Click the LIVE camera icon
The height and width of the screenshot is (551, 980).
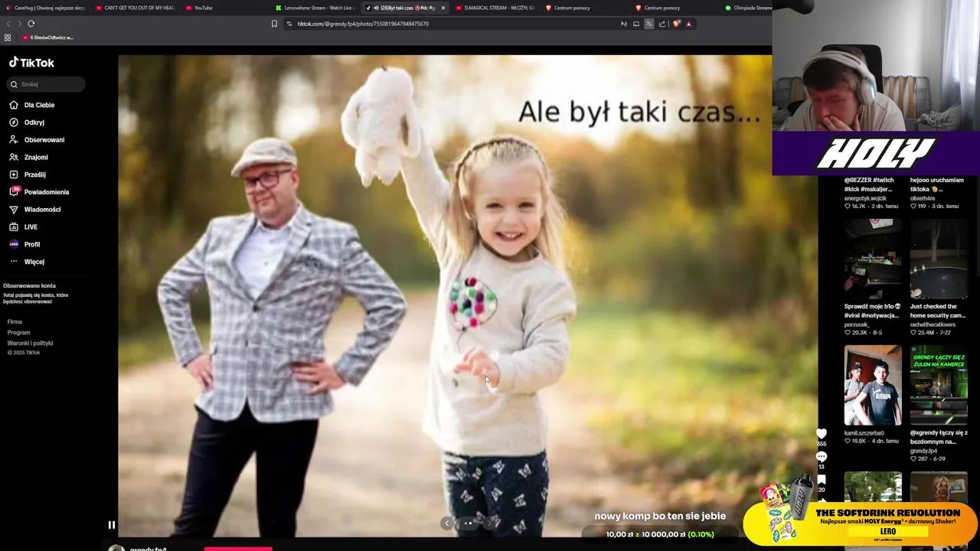[14, 227]
